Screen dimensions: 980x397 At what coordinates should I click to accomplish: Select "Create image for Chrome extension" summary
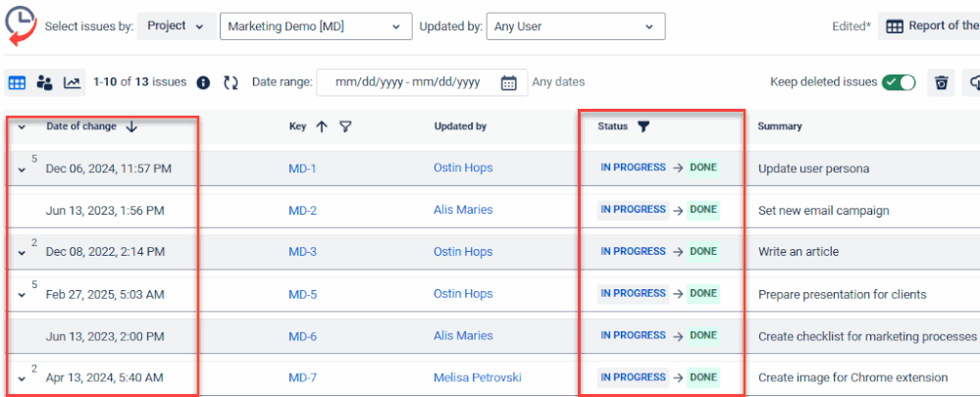[853, 377]
